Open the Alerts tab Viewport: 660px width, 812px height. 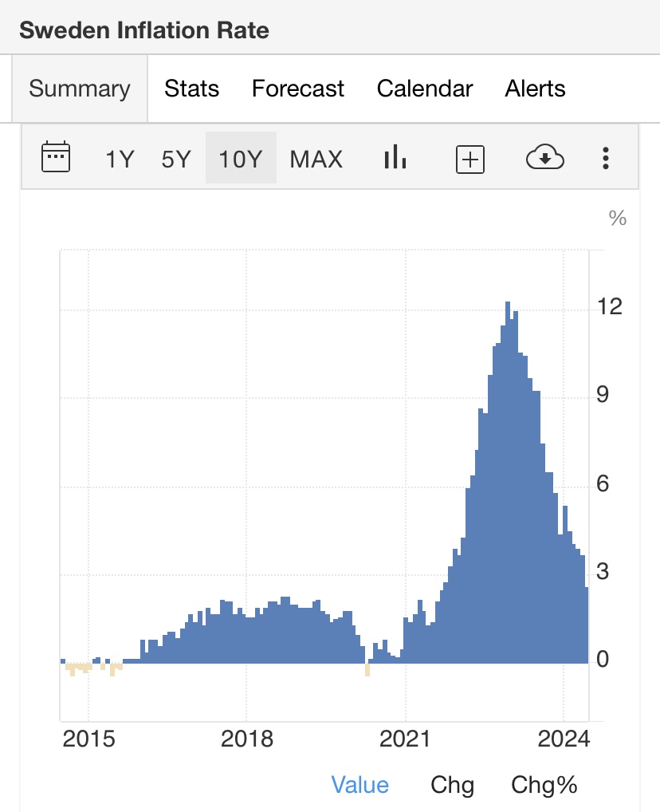[535, 89]
